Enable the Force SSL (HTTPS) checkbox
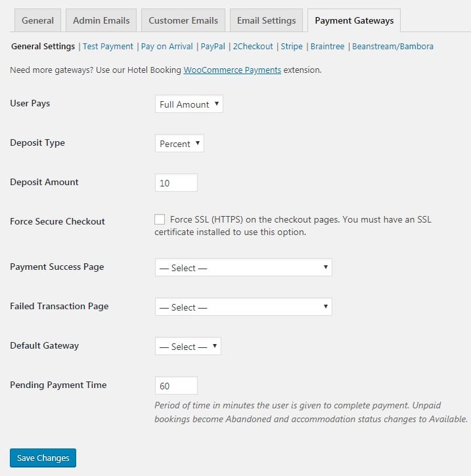Screen dimensions: 471x476 click(x=160, y=219)
